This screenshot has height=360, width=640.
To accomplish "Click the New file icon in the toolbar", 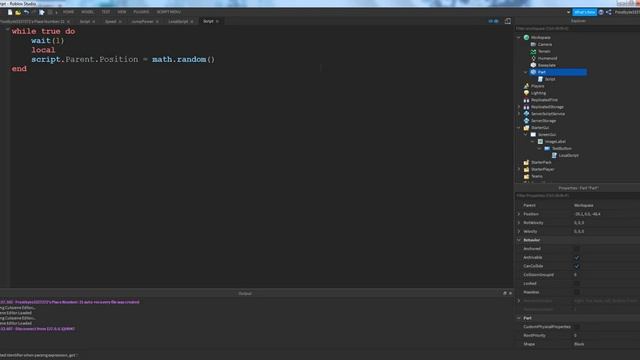I will pyautogui.click(x=10, y=12).
